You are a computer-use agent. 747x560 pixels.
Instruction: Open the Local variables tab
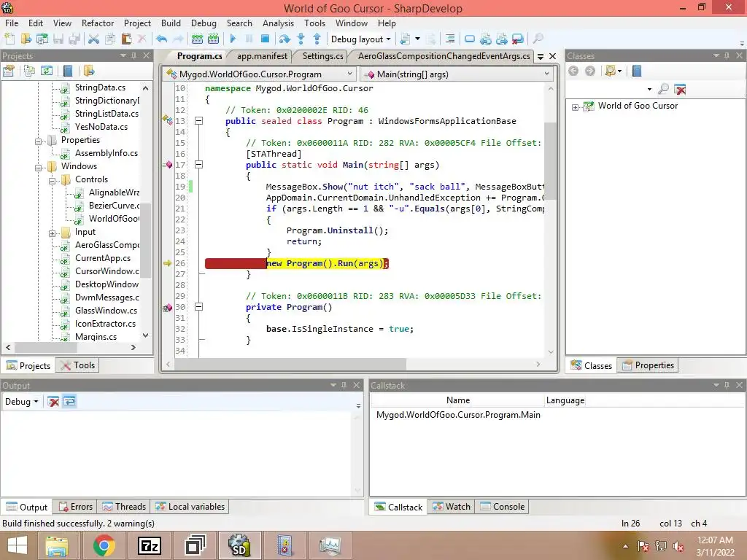[190, 507]
